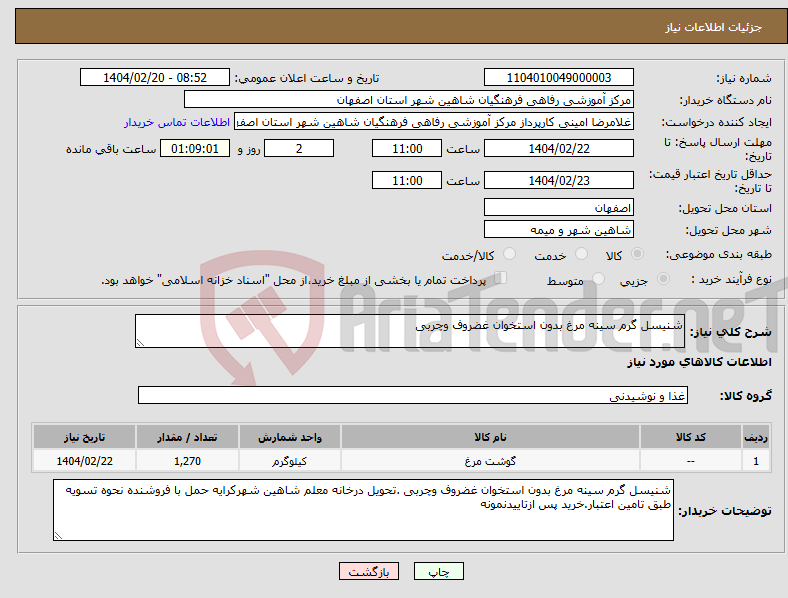Select the خدمت radio button
788x598 pixels.
tap(581, 254)
